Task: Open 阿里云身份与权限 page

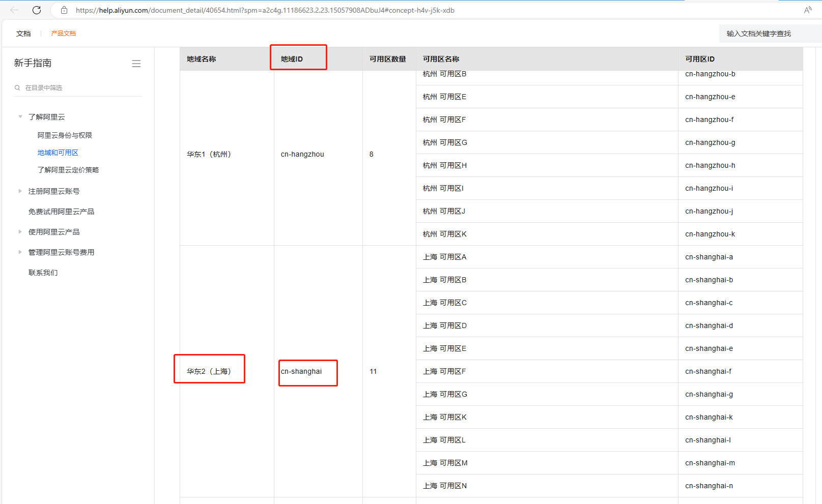Action: point(65,135)
